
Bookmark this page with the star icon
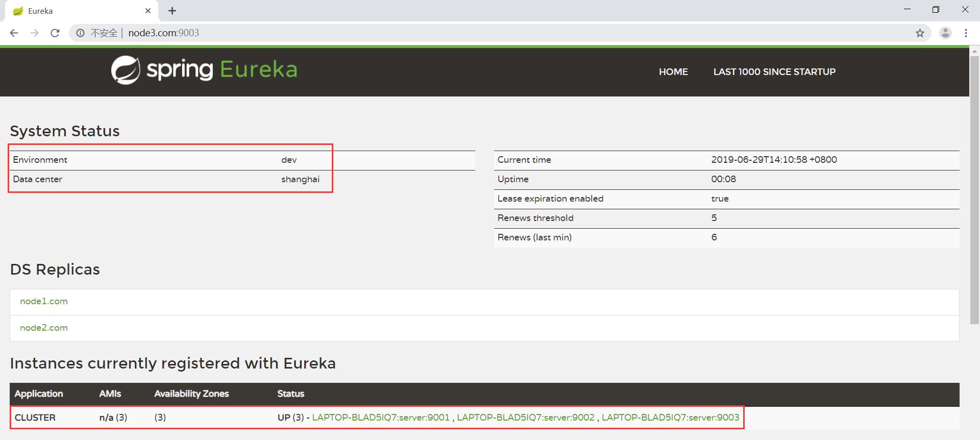click(x=920, y=33)
